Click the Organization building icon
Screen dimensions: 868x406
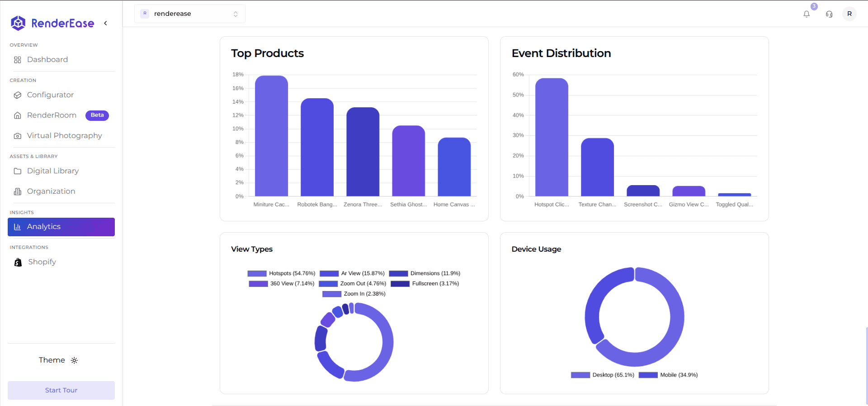(18, 191)
